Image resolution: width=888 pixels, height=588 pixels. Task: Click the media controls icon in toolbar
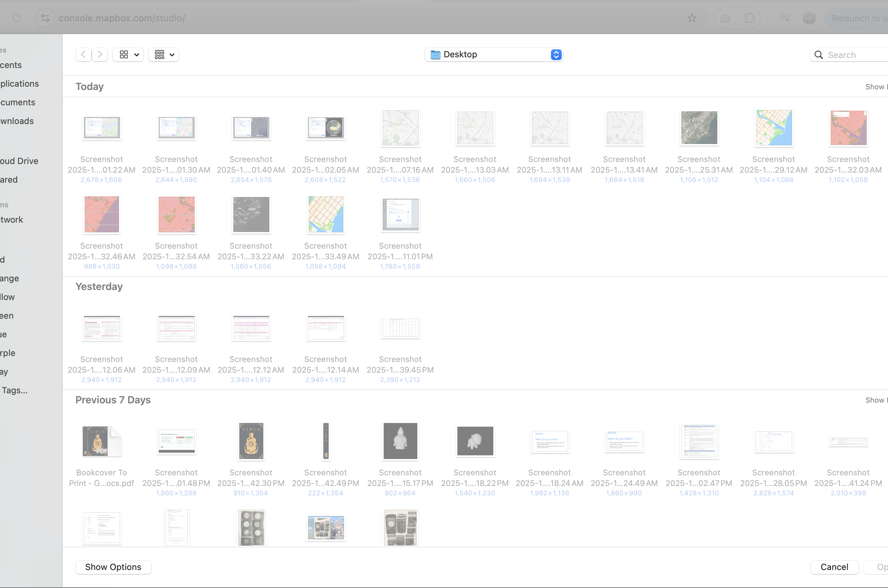785,18
